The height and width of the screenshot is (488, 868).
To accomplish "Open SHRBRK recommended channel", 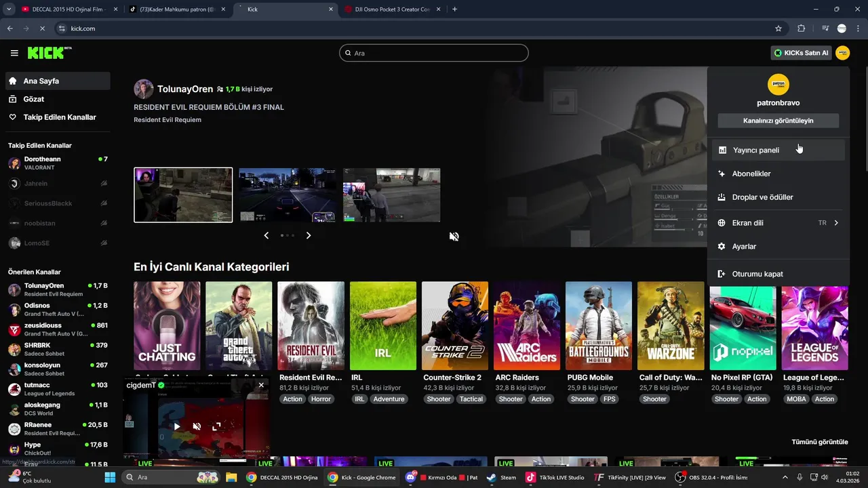I will 57,349.
